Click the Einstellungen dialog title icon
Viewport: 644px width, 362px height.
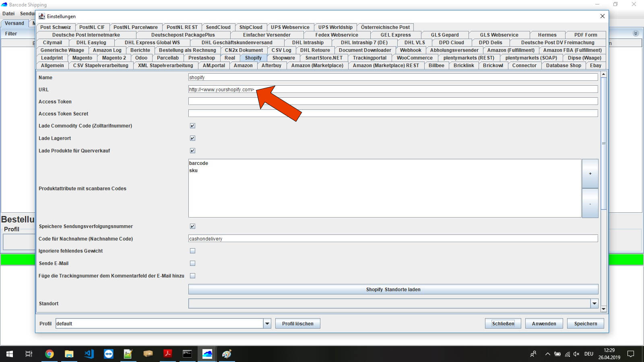tap(42, 16)
